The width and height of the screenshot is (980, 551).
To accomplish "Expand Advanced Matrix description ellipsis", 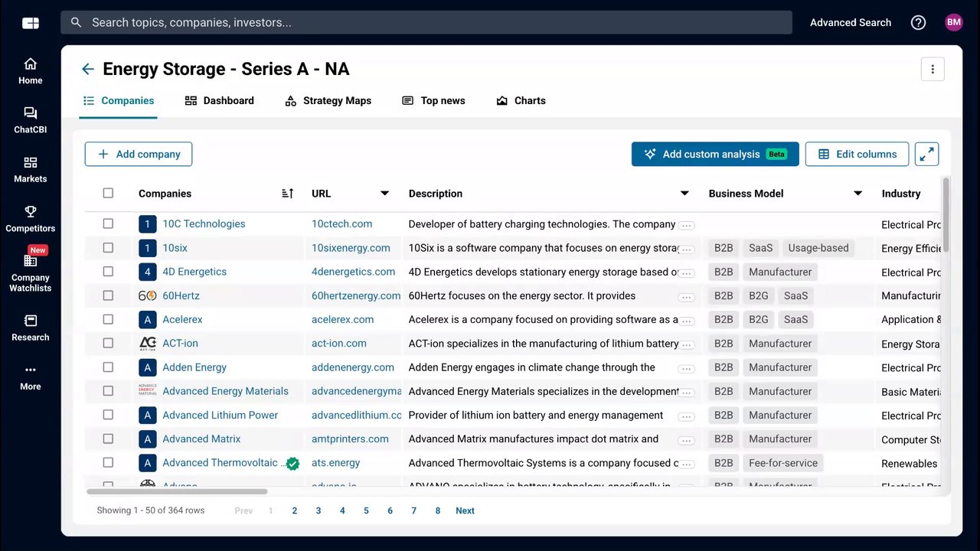I will tap(687, 441).
